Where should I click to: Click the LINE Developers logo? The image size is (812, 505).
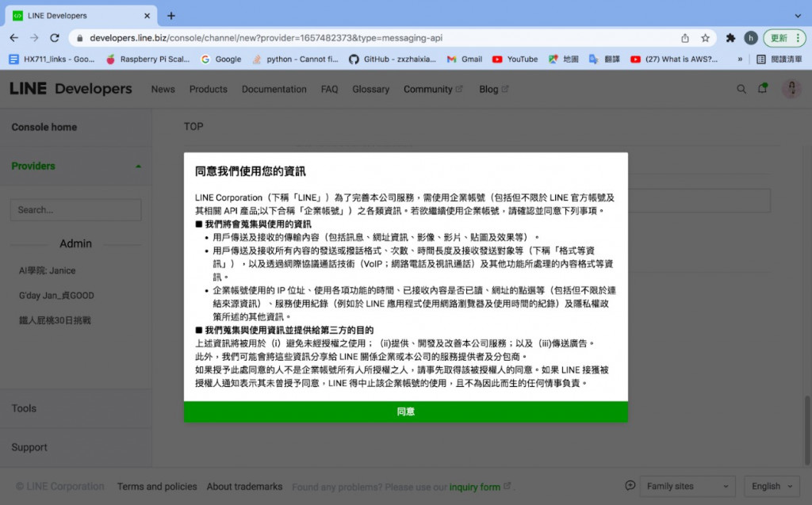pos(71,89)
